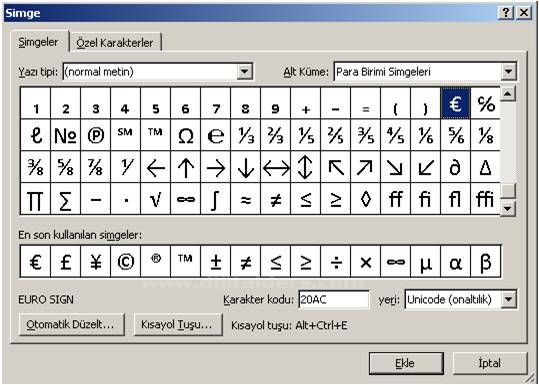The image size is (539, 385).
Task: Pick the ffi ligature symbol
Action: (x=485, y=199)
